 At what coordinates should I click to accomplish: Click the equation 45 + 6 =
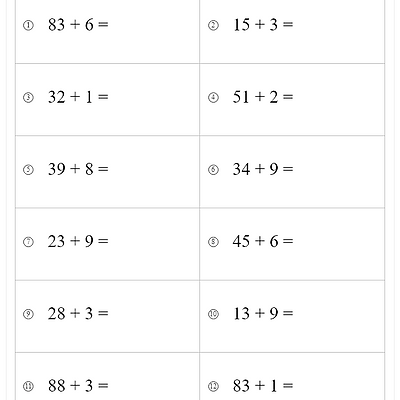[263, 241]
